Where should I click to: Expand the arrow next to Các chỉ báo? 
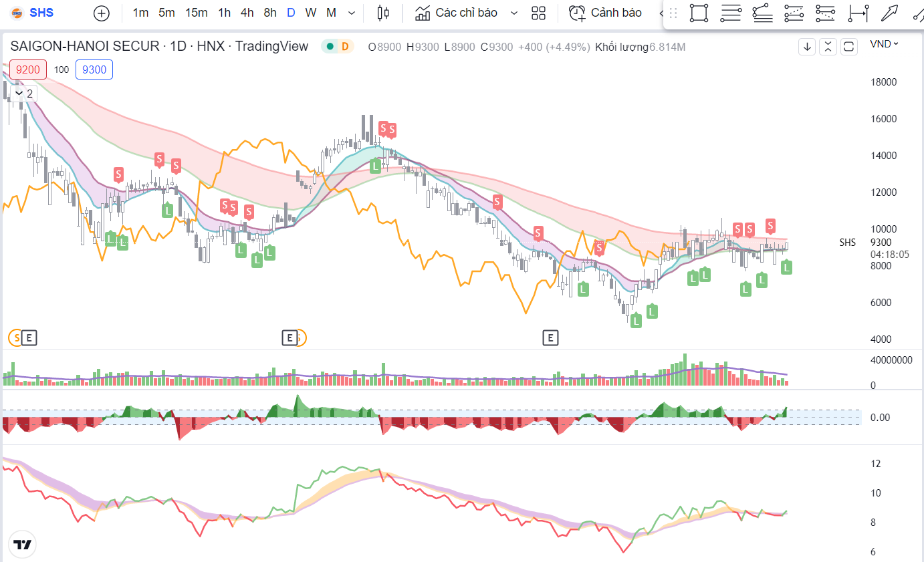coord(513,13)
